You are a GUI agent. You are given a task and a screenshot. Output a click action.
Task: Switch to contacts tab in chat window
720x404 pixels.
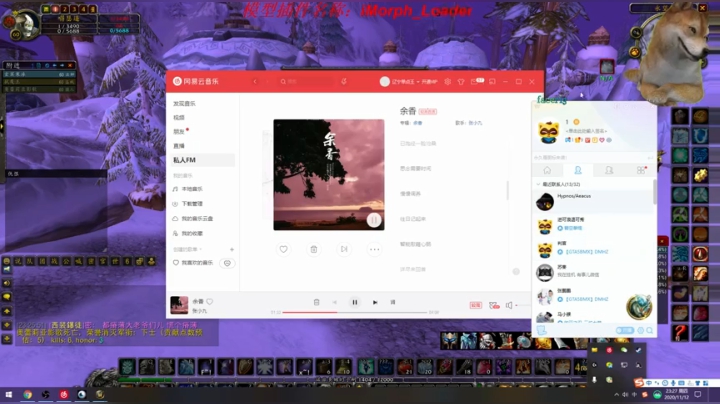(578, 170)
